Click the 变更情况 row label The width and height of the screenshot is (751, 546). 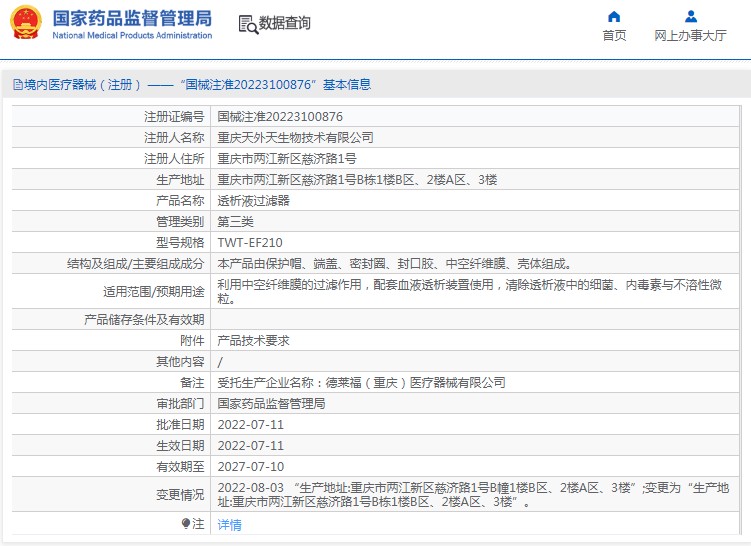point(180,495)
